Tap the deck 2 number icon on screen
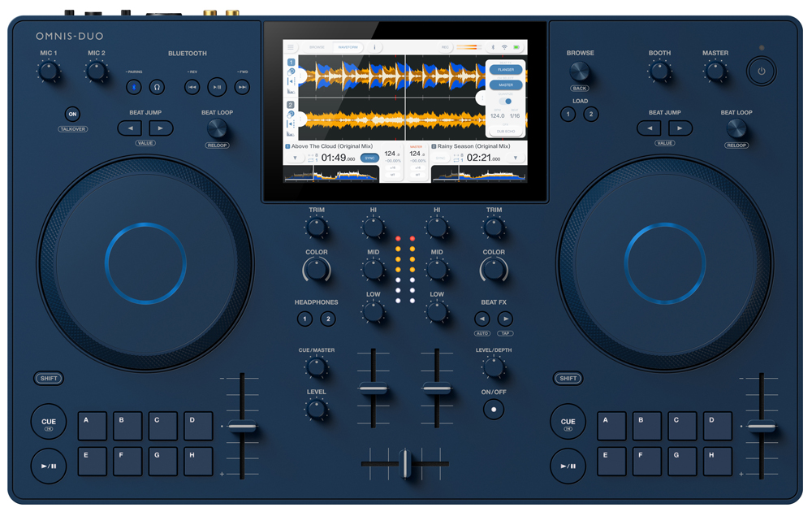 click(291, 105)
